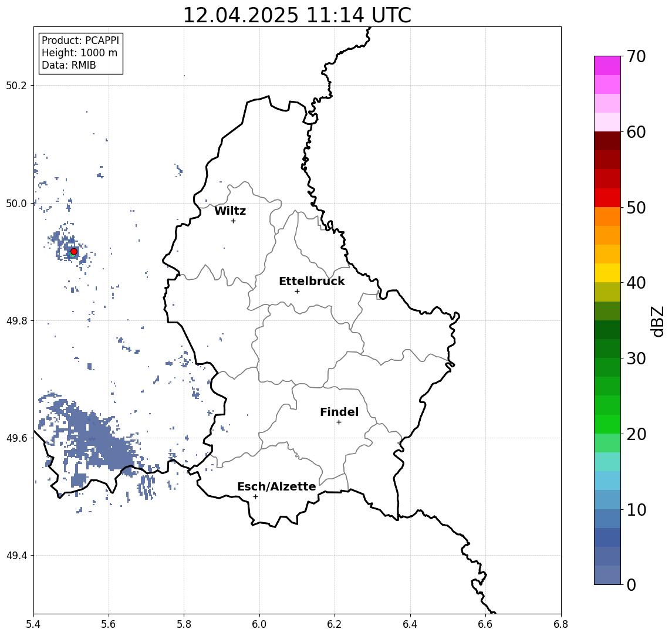The image size is (672, 636).
Task: Click the red radar location marker
Action: tap(74, 251)
